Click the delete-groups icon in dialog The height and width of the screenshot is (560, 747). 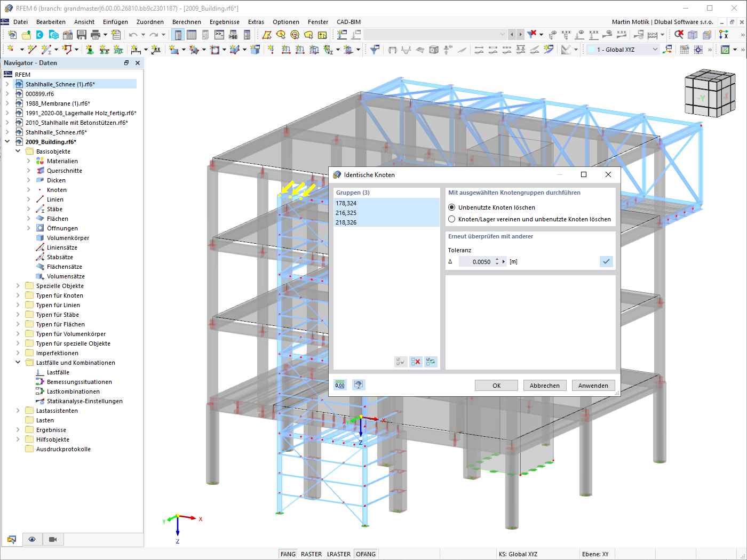[x=416, y=362]
